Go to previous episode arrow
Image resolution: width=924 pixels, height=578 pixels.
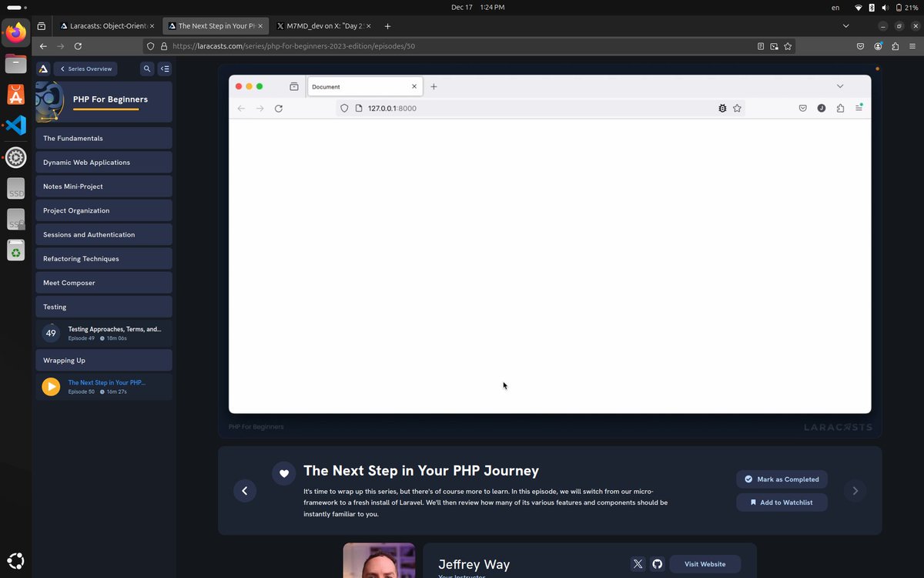click(245, 490)
